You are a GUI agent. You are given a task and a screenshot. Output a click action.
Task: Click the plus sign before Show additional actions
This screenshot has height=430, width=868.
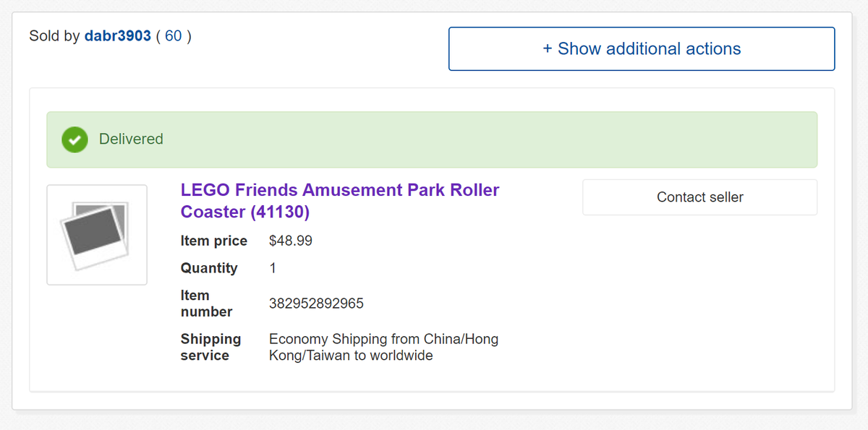coord(548,49)
